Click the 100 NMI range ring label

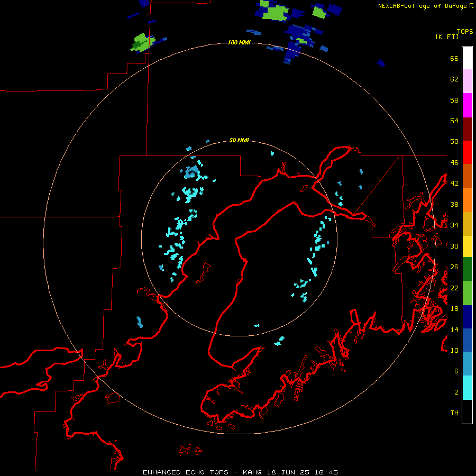click(239, 42)
